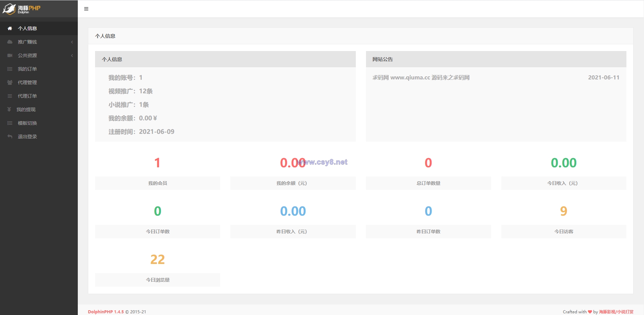Click the 今日订单数 stat label
Screen dimensions: 644x315
point(158,232)
